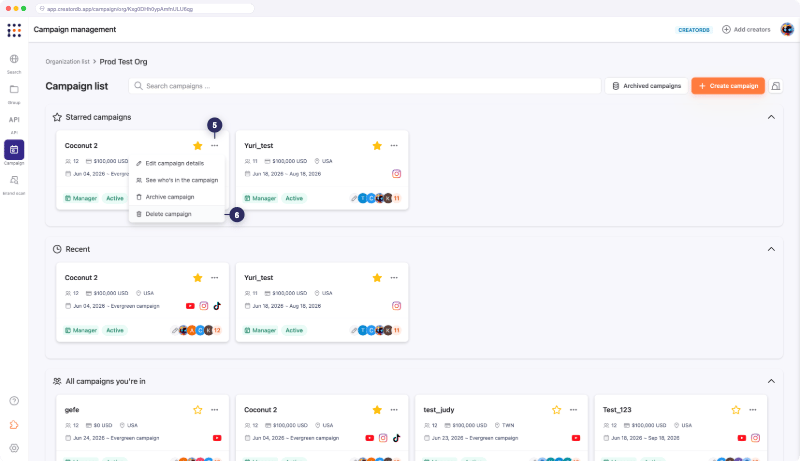Click YouTube icon on Recent Coconut 2 card
Image resolution: width=800 pixels, height=461 pixels.
tap(190, 306)
